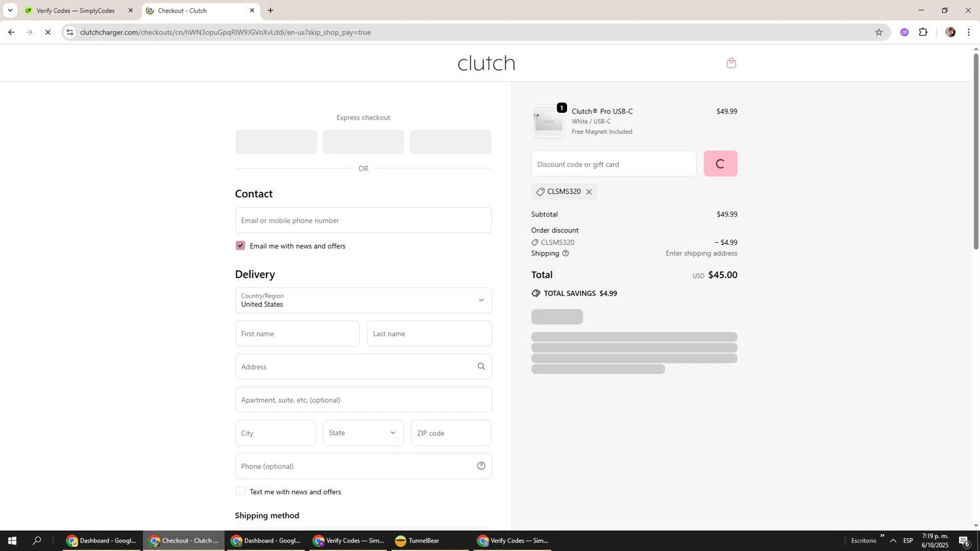Open the State dropdown
The height and width of the screenshot is (551, 980).
[363, 433]
